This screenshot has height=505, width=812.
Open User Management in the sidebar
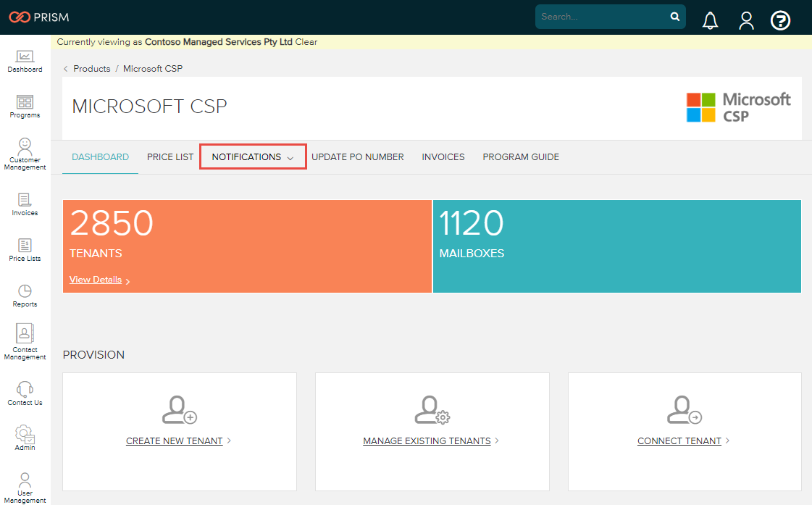tap(25, 488)
